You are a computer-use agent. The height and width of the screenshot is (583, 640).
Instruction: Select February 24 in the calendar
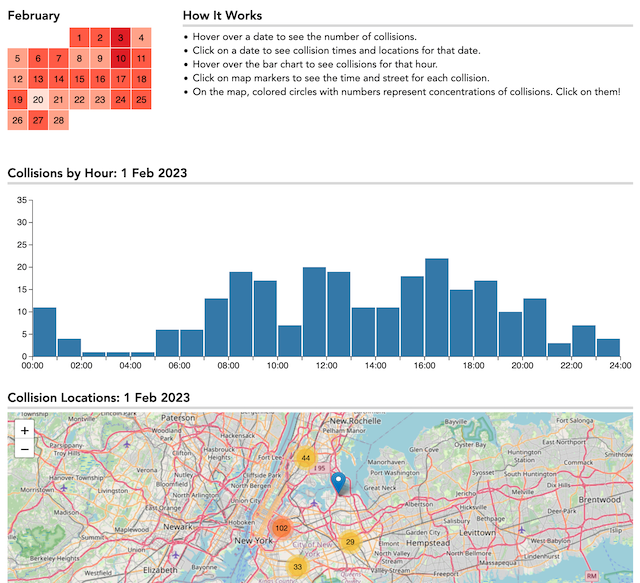click(x=120, y=100)
